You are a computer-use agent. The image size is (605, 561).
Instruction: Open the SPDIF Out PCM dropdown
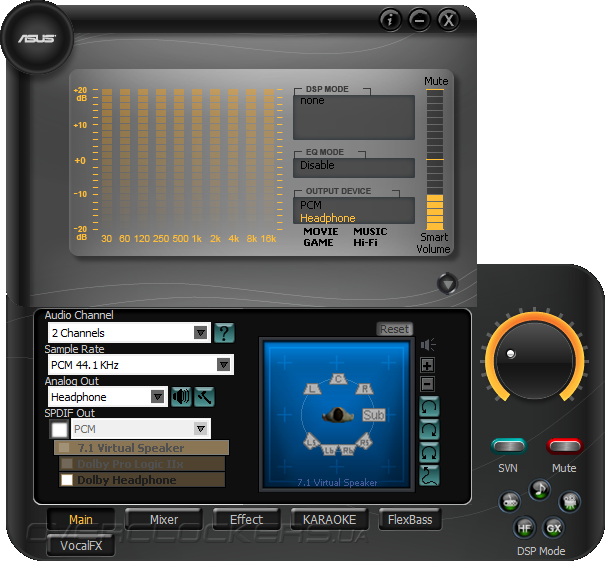pos(141,429)
